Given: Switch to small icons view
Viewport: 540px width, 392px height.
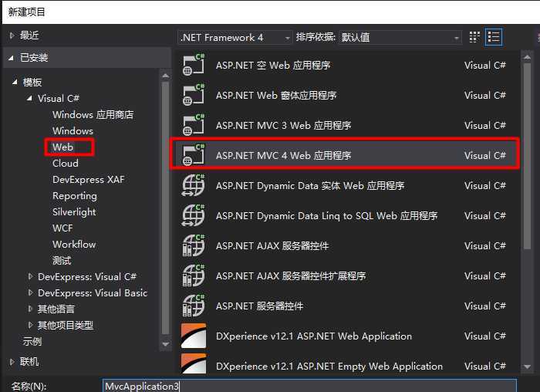Looking at the screenshot, I should pos(474,37).
